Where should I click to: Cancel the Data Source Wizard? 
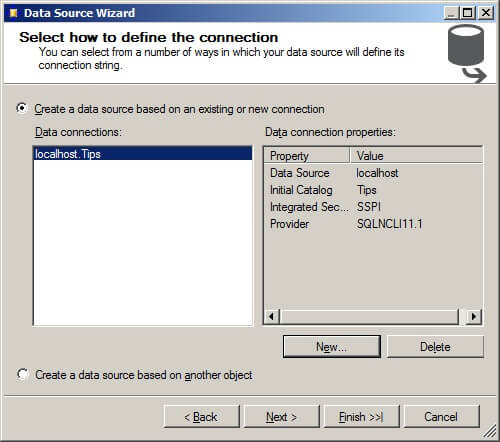point(442,416)
